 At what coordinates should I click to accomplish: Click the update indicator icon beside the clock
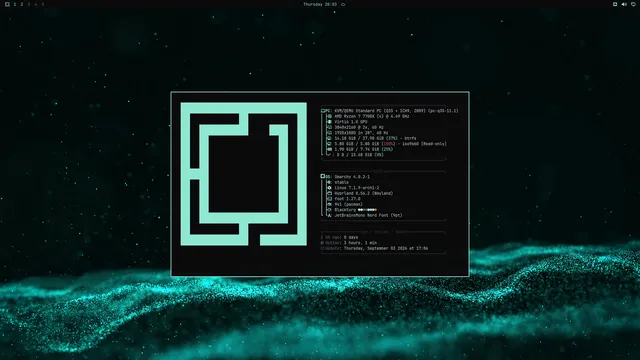pyautogui.click(x=343, y=4)
